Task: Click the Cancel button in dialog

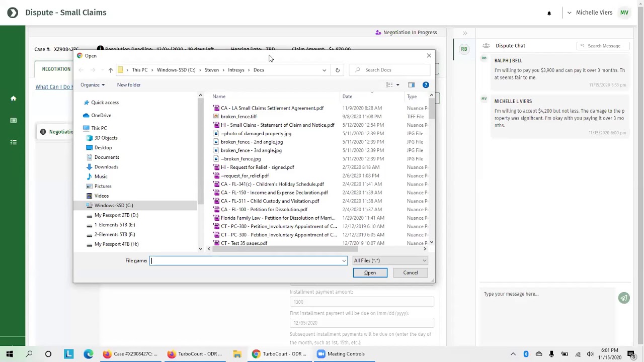Action: pyautogui.click(x=411, y=273)
